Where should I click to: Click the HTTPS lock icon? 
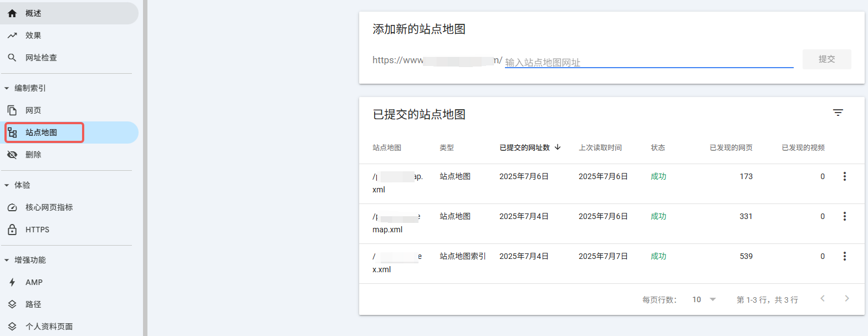pos(12,229)
